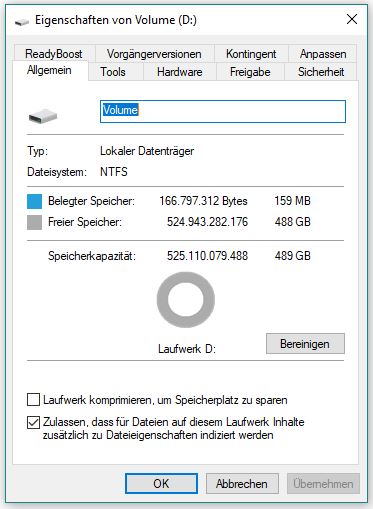Image resolution: width=373 pixels, height=509 pixels.
Task: Click the gray Freier Speicher color swatch
Action: pyautogui.click(x=34, y=222)
